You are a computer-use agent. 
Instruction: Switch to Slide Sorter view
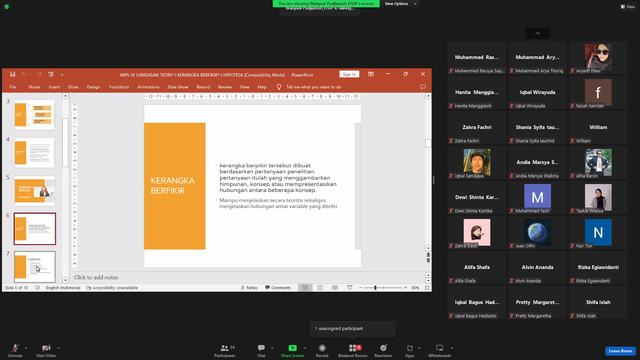tap(320, 288)
